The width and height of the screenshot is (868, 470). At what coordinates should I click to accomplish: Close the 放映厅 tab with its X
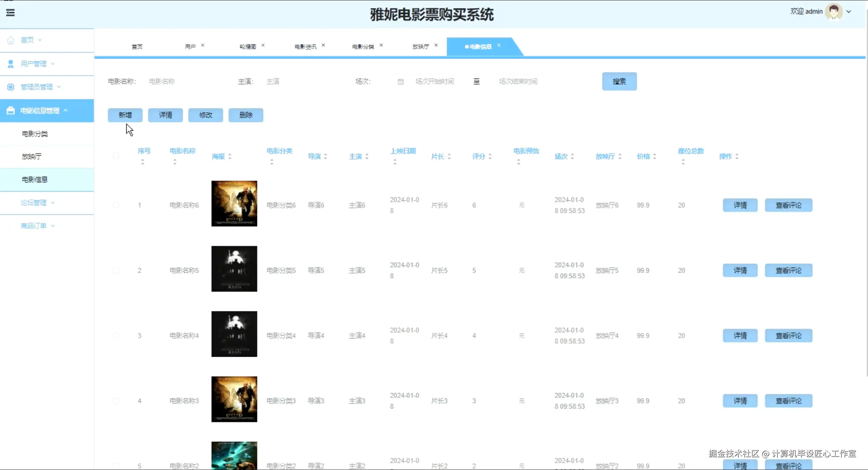pos(436,45)
